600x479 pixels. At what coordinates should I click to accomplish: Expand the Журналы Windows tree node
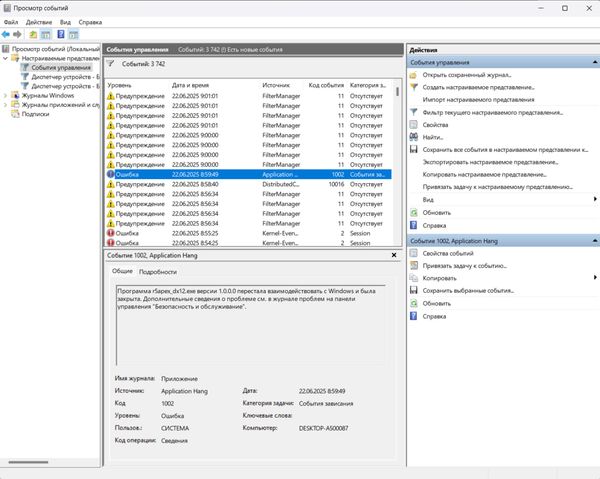tap(5, 95)
